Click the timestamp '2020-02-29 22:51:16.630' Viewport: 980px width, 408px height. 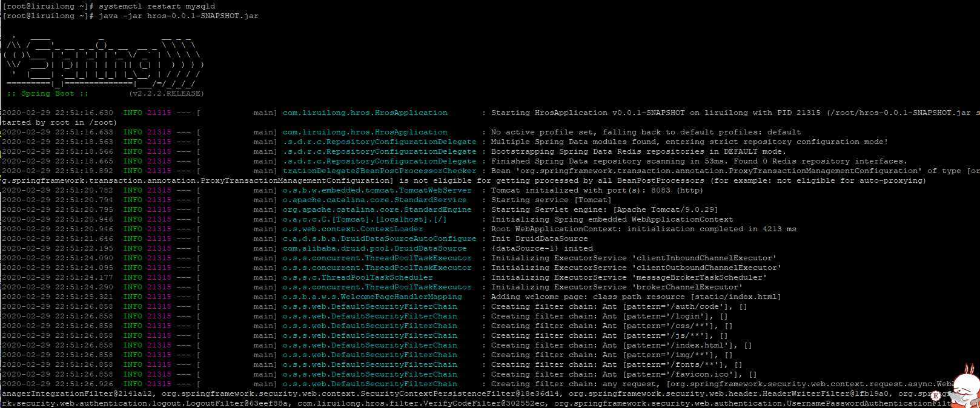(x=58, y=113)
